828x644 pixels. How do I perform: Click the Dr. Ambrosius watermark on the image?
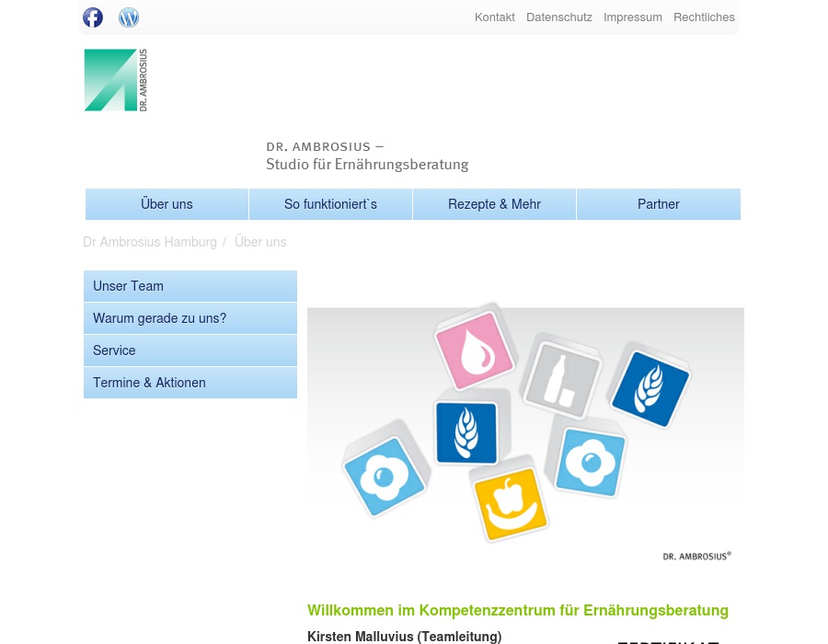click(696, 556)
